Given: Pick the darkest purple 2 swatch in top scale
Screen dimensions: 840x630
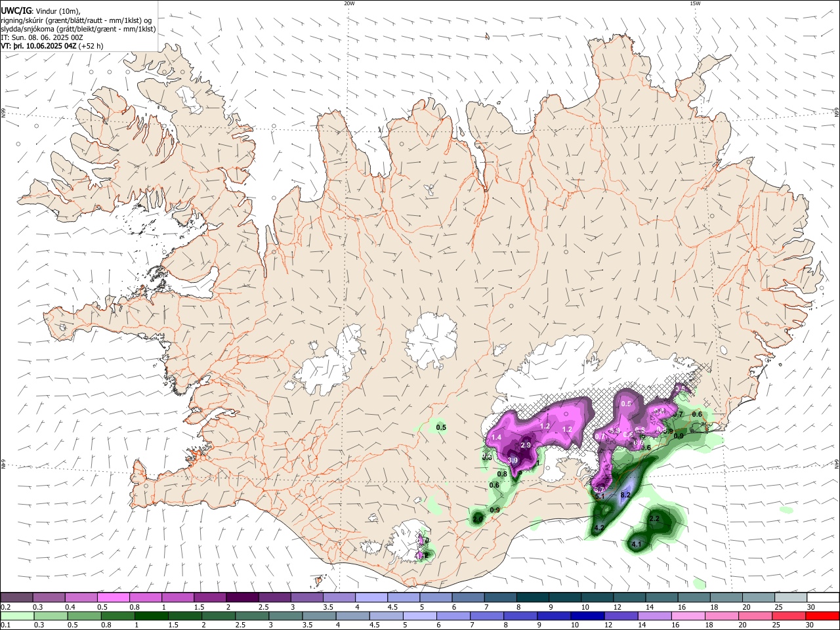Looking at the screenshot, I should [241, 598].
